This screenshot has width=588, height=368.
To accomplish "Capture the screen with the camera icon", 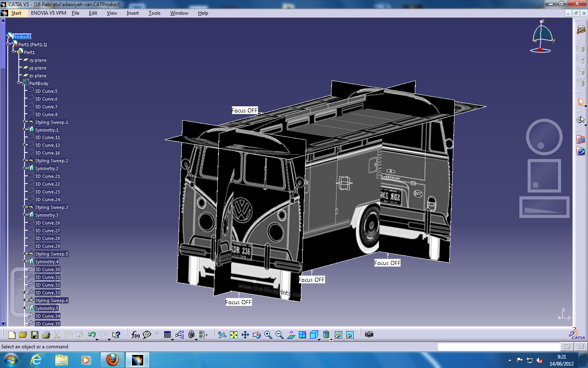I will 369,335.
